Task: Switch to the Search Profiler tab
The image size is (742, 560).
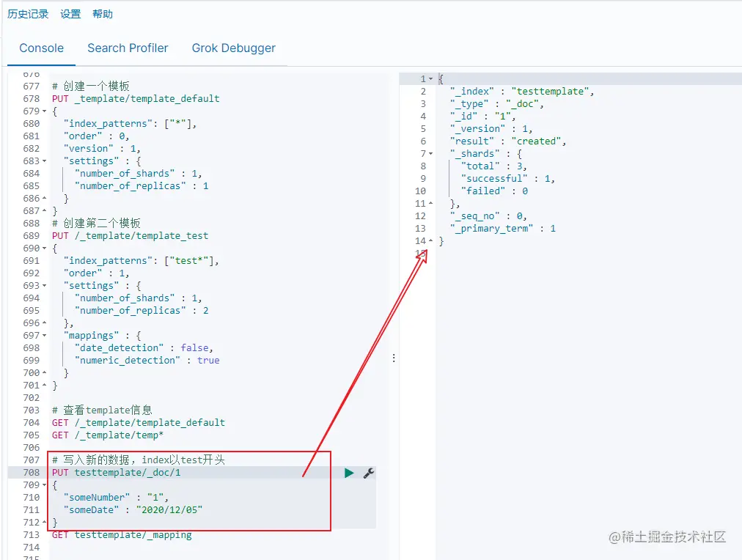Action: click(128, 48)
